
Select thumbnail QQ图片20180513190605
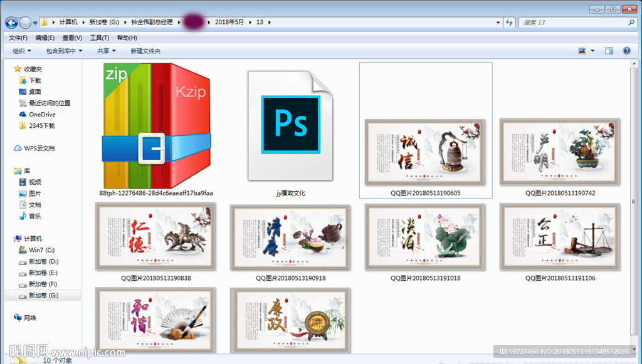coord(425,152)
